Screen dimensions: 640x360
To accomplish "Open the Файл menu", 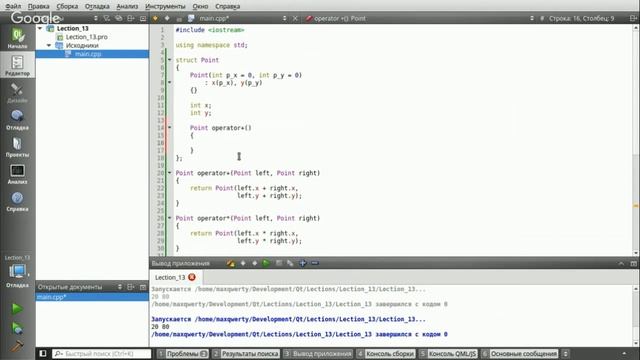I will (x=13, y=6).
